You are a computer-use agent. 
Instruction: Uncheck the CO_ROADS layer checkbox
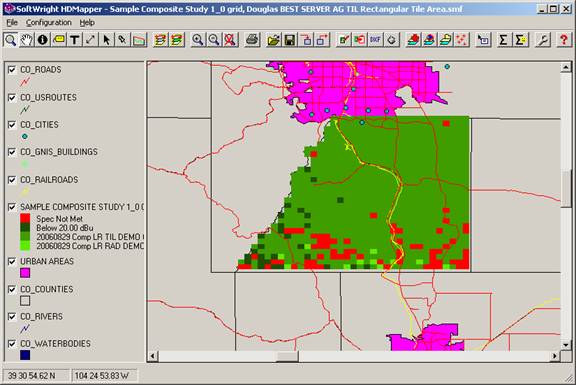pyautogui.click(x=12, y=69)
